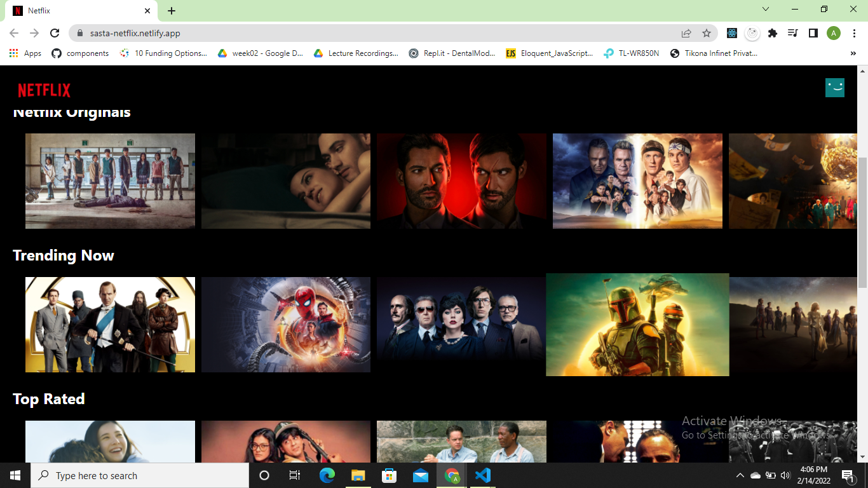This screenshot has height=488, width=868.
Task: Click the taskbar search box
Action: [140, 475]
